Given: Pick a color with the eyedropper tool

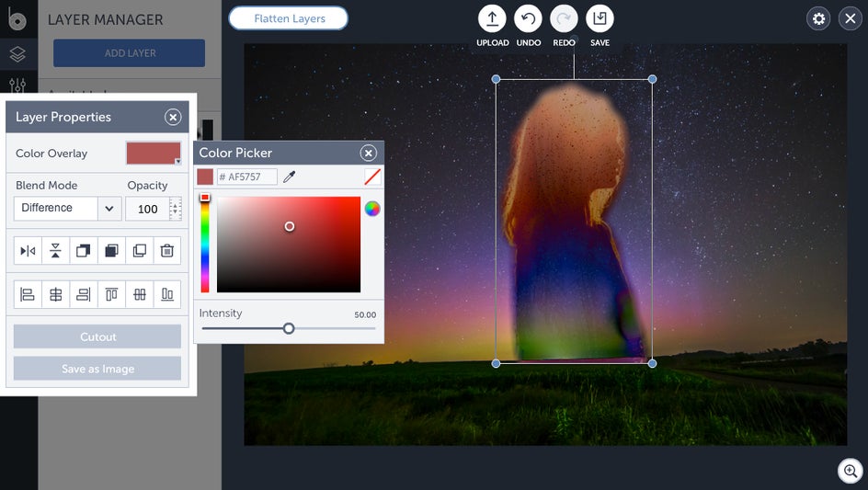Looking at the screenshot, I should (289, 177).
